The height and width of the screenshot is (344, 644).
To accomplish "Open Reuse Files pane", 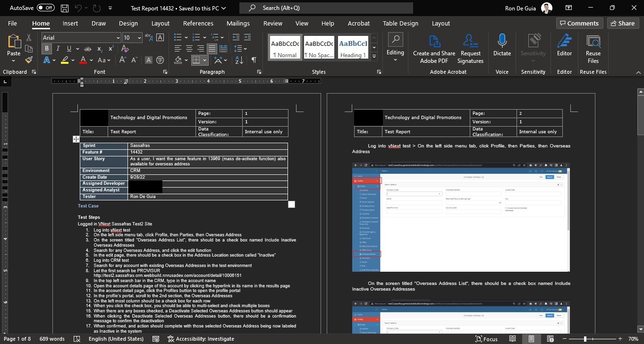I will [593, 49].
